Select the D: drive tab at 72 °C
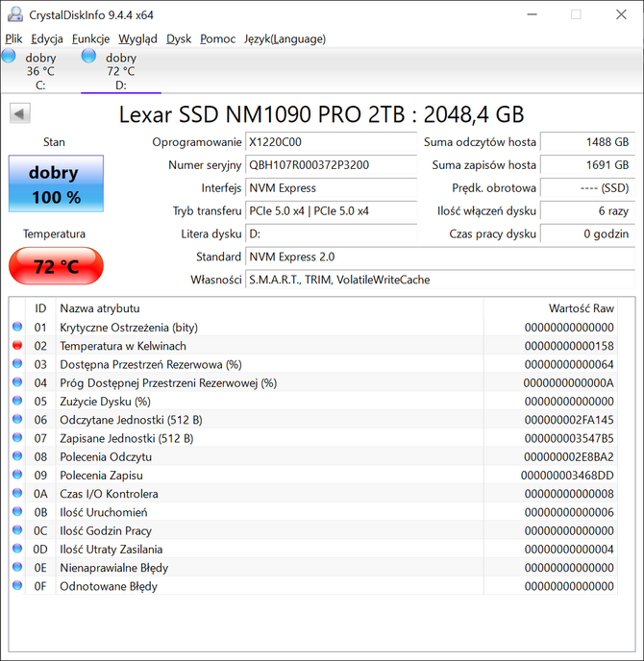This screenshot has height=661, width=644. click(121, 71)
